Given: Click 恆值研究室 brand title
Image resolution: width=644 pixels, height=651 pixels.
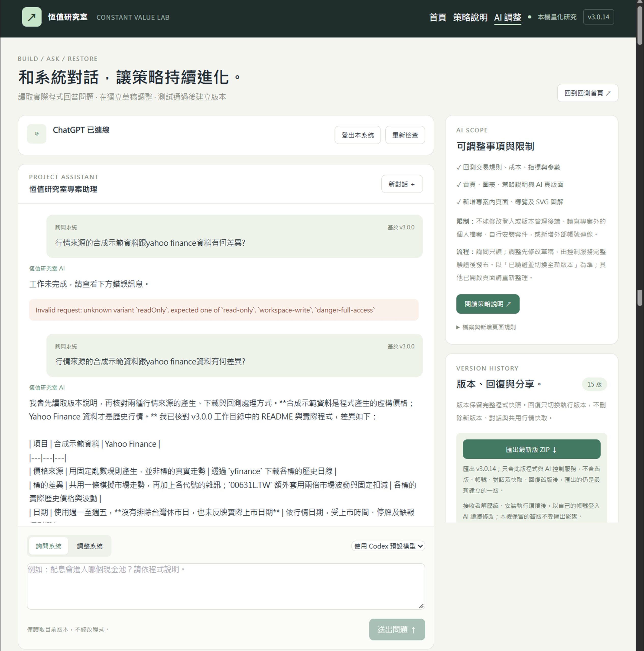Looking at the screenshot, I should (x=68, y=17).
